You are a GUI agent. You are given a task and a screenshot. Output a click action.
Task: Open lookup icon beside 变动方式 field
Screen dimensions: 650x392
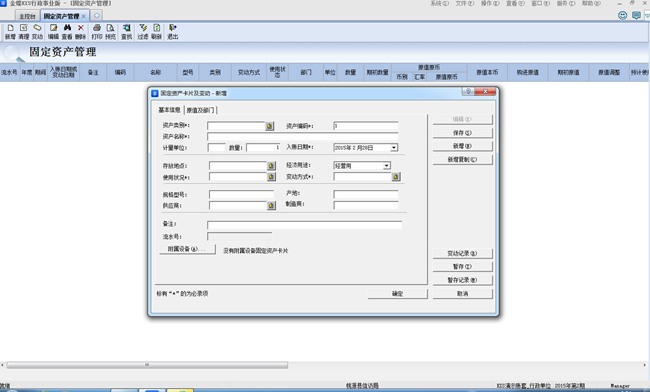coord(396,177)
